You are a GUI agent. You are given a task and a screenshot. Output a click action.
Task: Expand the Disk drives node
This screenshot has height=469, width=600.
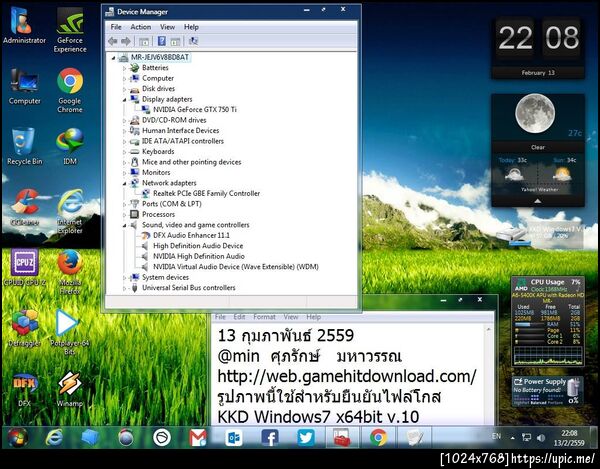124,89
